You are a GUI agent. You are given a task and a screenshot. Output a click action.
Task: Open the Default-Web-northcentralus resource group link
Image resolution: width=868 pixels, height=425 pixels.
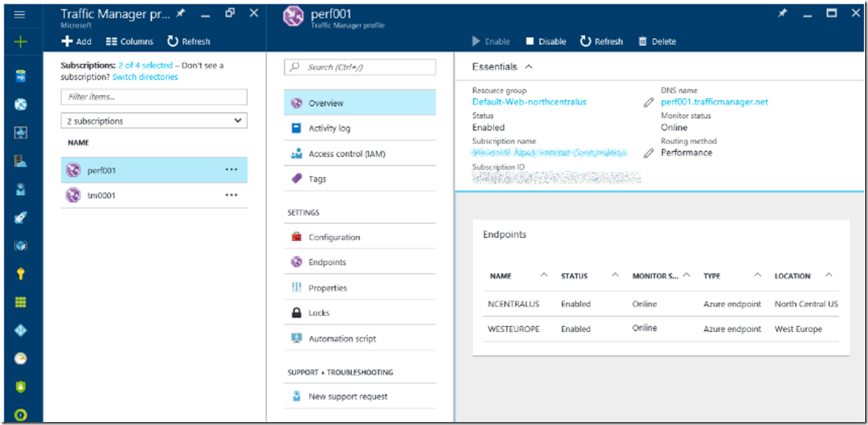coord(529,102)
